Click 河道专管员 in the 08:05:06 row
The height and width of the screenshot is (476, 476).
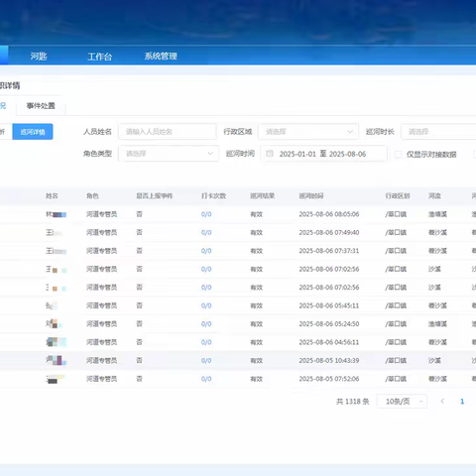(x=101, y=214)
